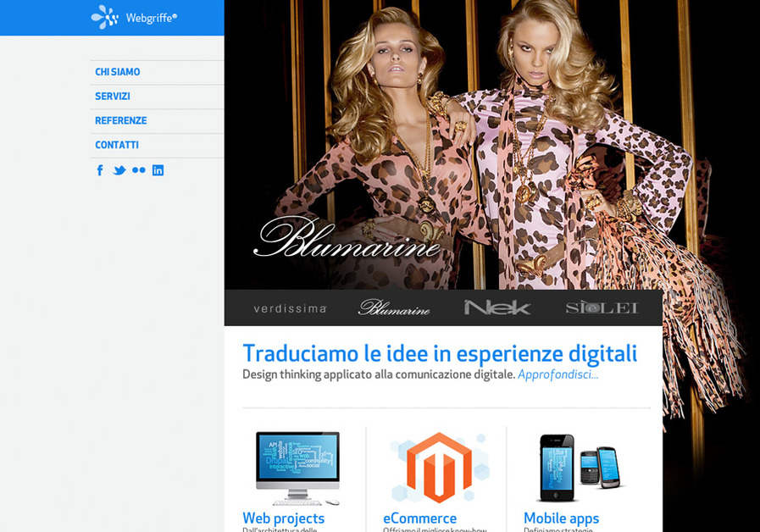Viewport: 760px width, 532px height.
Task: Select the Nek client tab
Action: coord(497,308)
